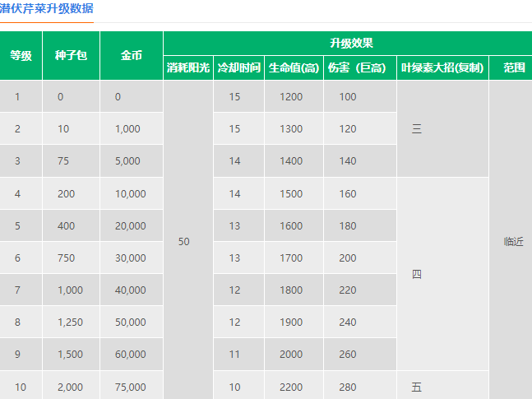The width and height of the screenshot is (532, 399).
Task: Click the level 9 cell
Action: 21,355
